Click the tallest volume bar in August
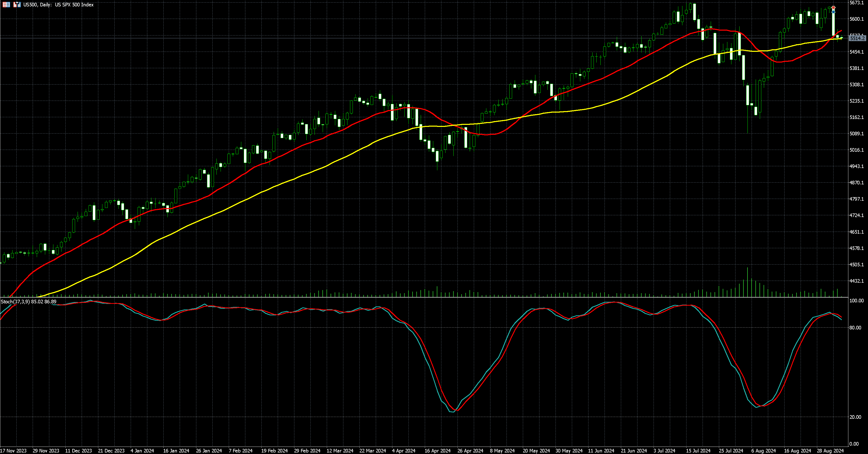Image resolution: width=868 pixels, height=454 pixels. click(747, 282)
